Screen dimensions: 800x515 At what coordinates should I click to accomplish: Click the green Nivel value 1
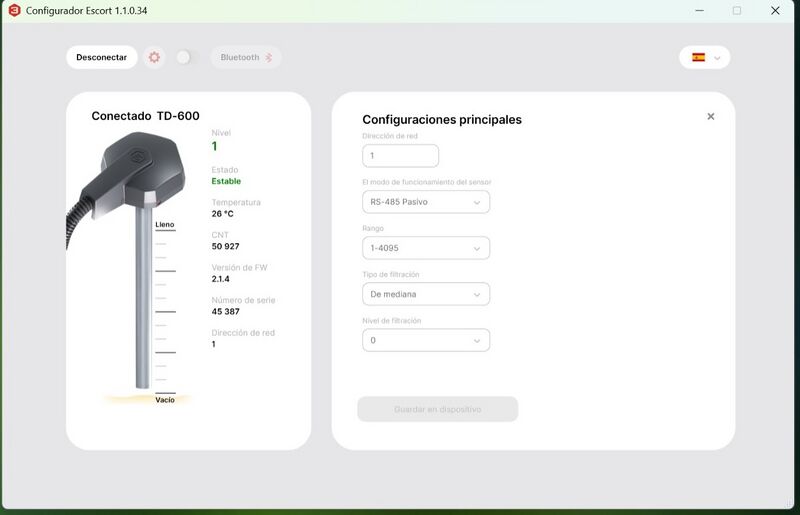point(214,146)
